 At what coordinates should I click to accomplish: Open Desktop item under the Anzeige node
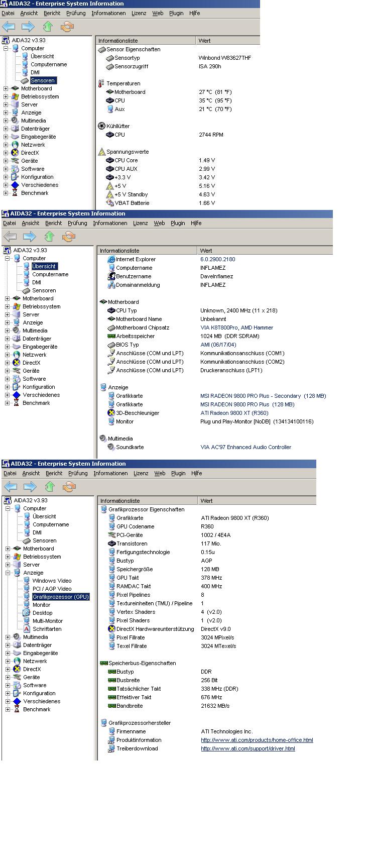42,613
